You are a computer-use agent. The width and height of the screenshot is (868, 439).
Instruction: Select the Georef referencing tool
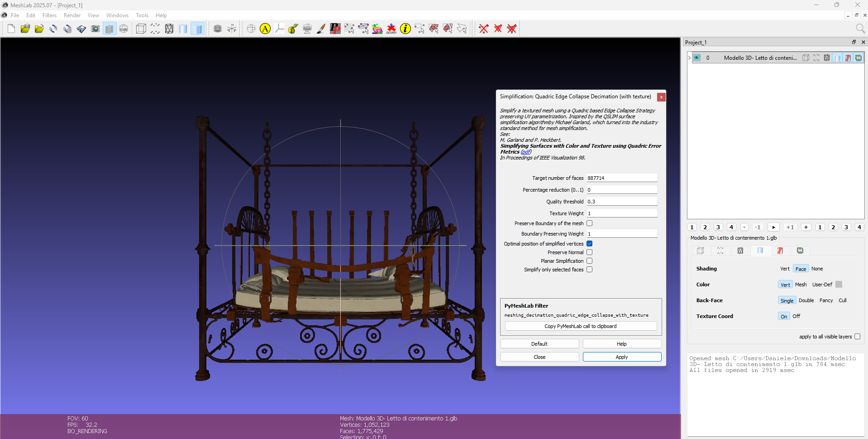[391, 29]
